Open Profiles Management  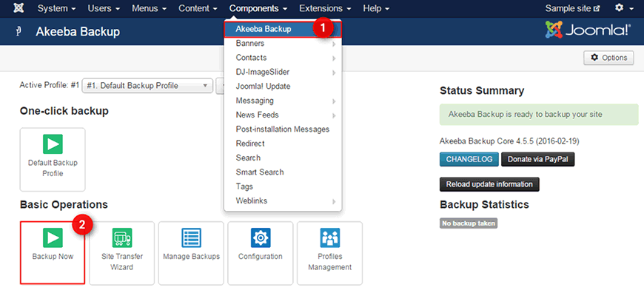(330, 253)
